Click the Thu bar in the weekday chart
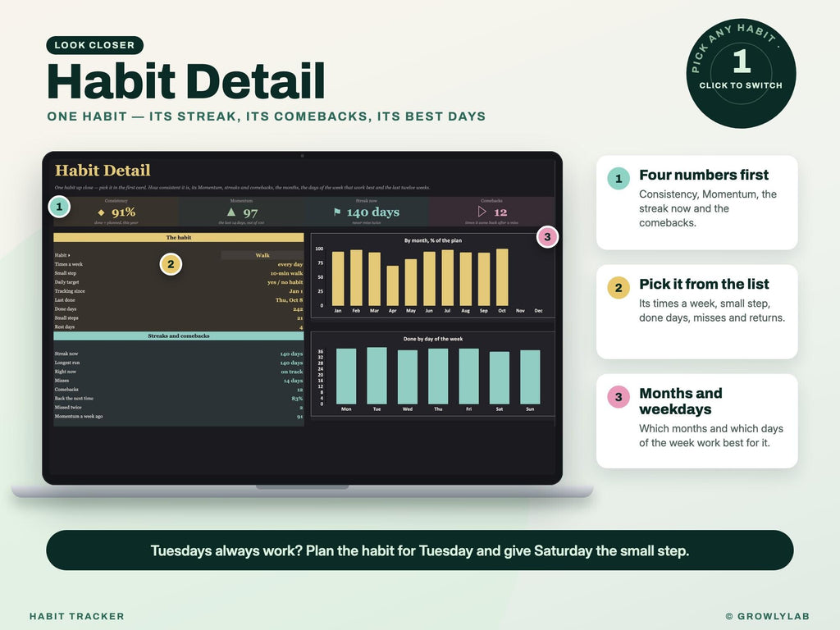 click(438, 376)
